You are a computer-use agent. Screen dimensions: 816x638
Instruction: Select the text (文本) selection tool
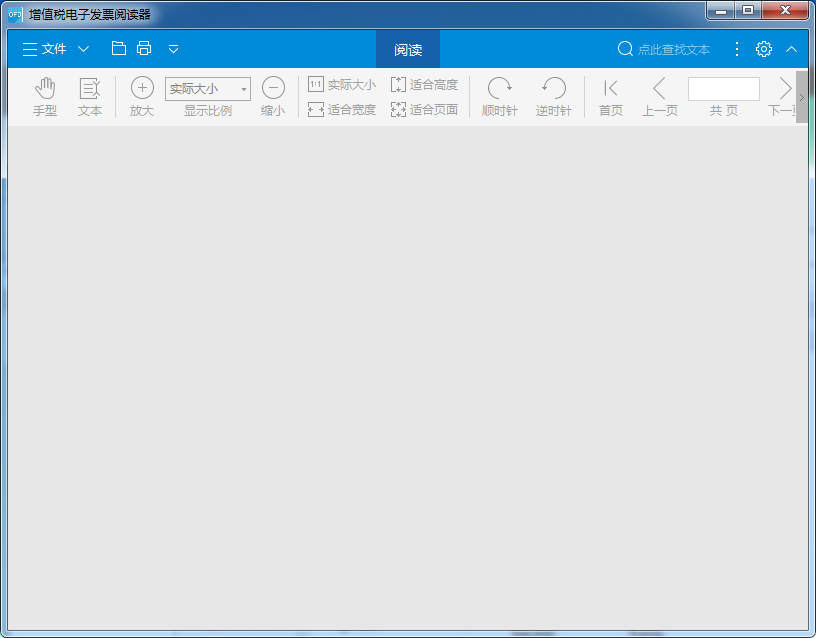pos(90,96)
